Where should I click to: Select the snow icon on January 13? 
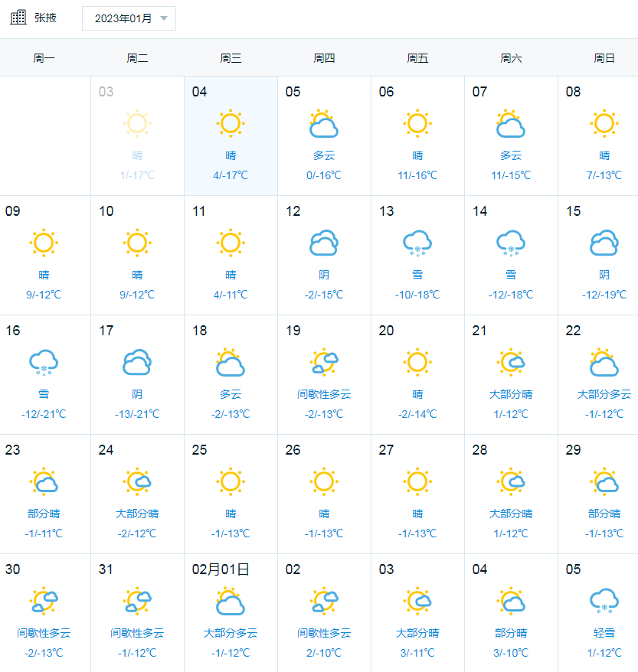[x=417, y=241]
